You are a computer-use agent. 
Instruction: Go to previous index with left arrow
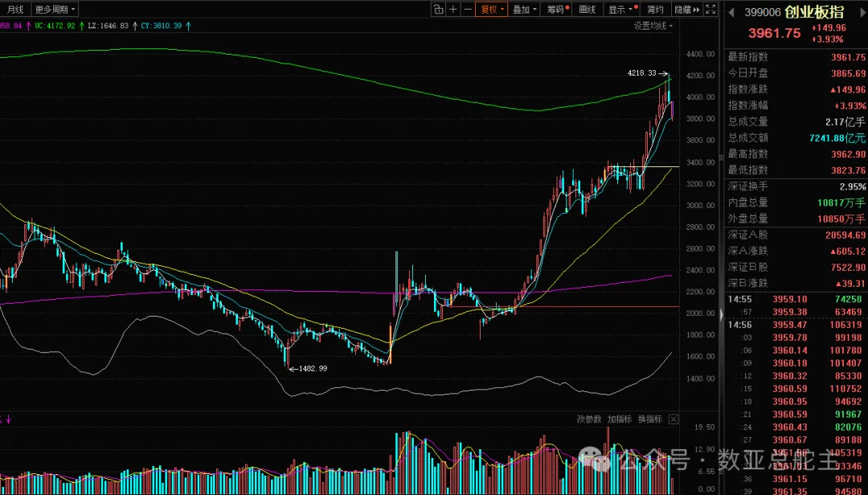coord(731,12)
